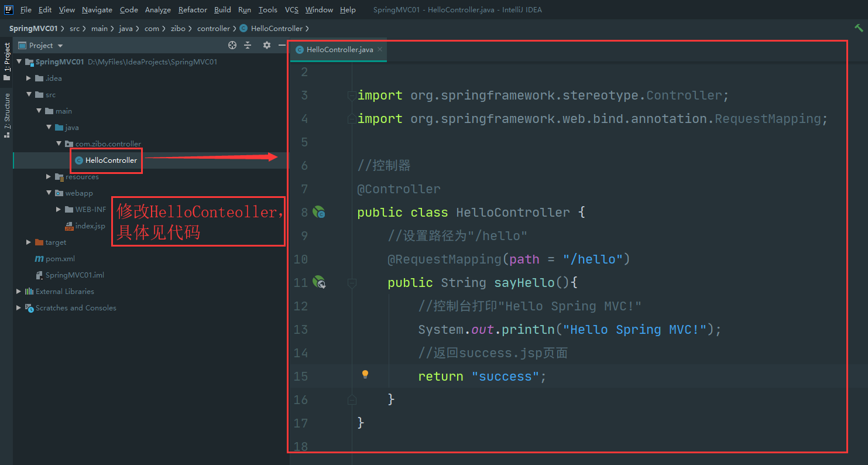The image size is (868, 465).
Task: Toggle the 1: Project side tab
Action: point(6,61)
